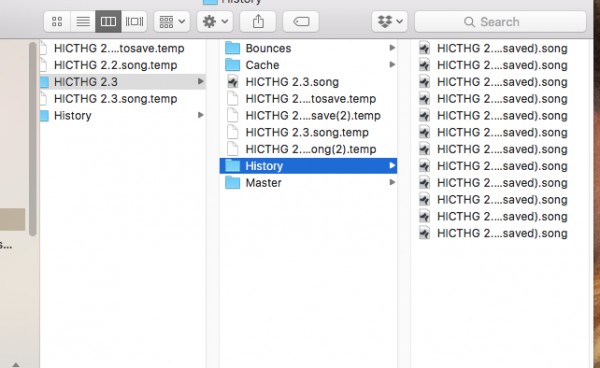Open the item arrangement dropdown
This screenshot has height=368, width=600.
click(x=172, y=21)
